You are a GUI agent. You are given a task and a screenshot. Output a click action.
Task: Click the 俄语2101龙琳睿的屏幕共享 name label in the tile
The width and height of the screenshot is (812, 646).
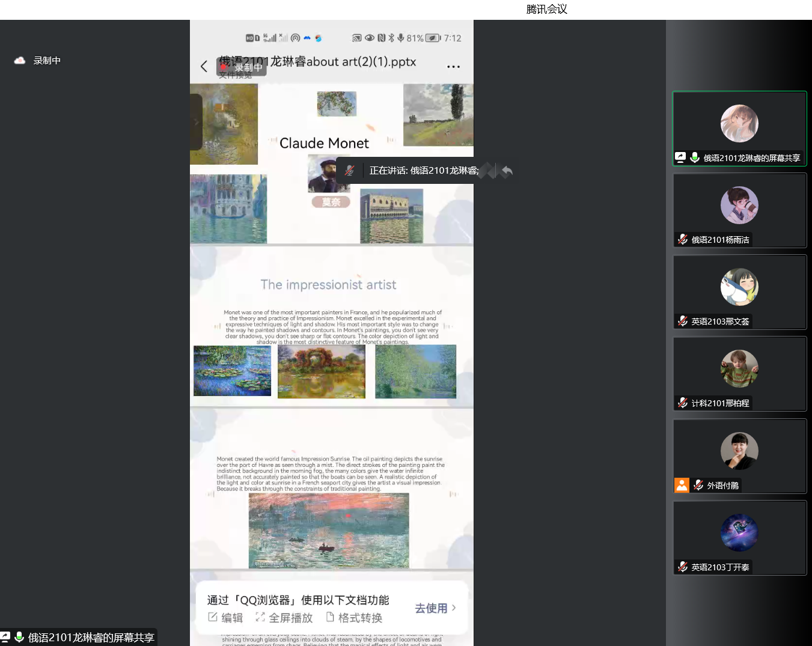752,157
